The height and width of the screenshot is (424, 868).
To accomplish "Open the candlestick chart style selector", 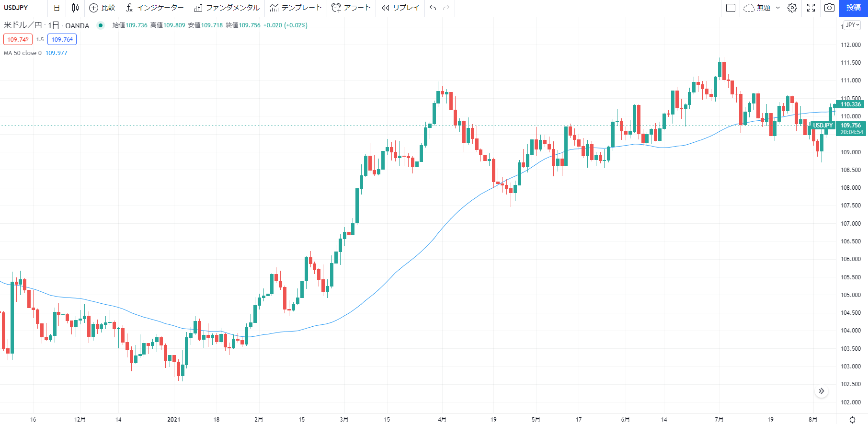I will coord(75,8).
